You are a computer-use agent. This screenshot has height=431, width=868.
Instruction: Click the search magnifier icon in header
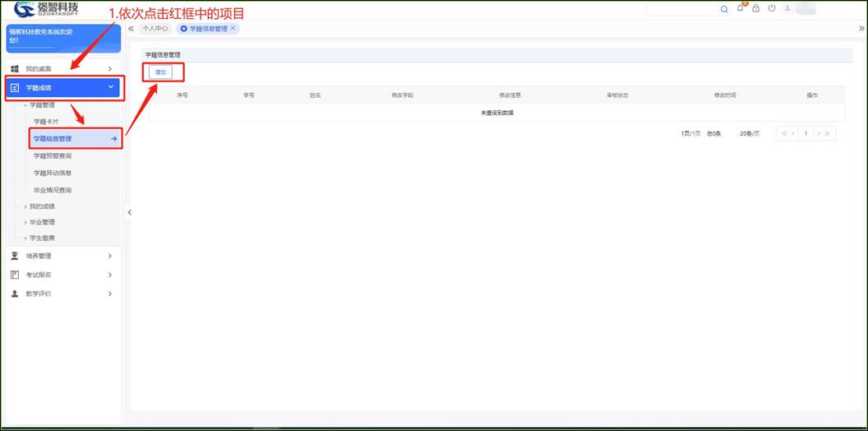point(724,9)
